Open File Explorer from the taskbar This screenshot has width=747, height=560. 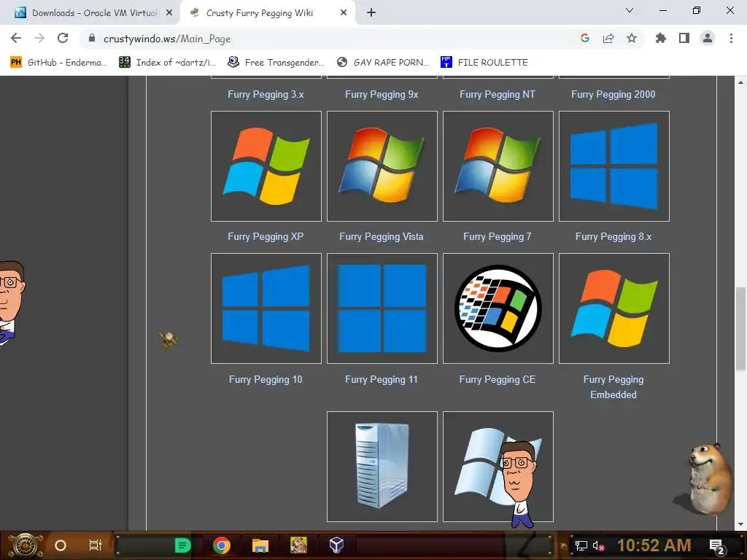[260, 545]
